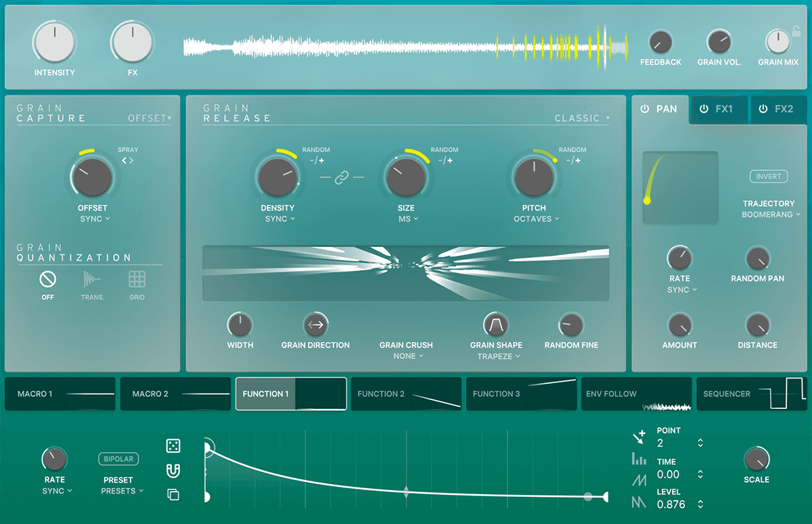Set grain quantization to Off
This screenshot has height=524, width=812.
(x=47, y=279)
